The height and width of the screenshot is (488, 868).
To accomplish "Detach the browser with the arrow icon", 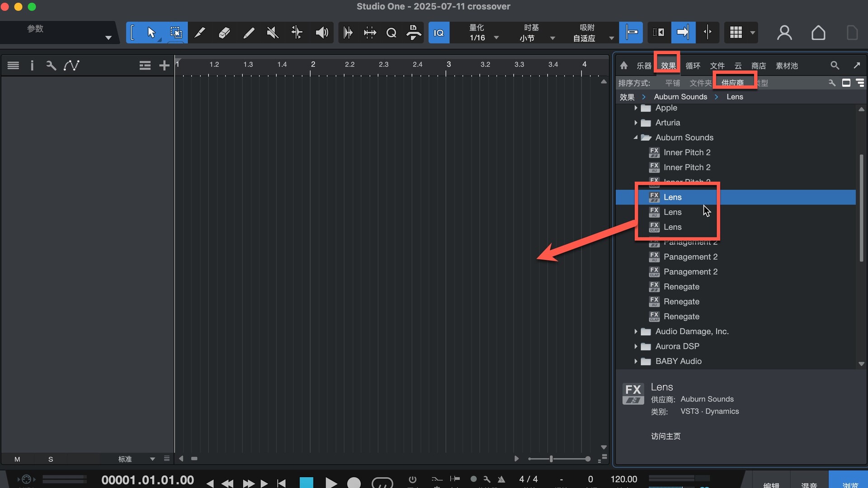I will tap(857, 66).
